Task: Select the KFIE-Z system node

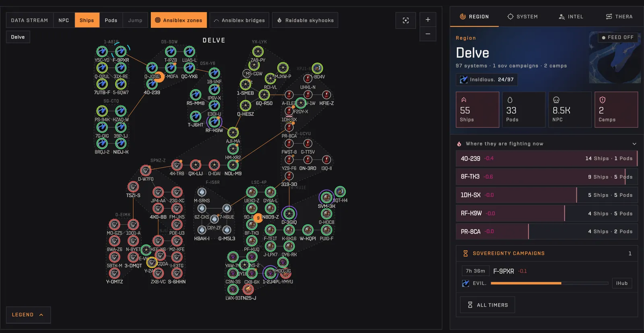Action: (x=326, y=95)
